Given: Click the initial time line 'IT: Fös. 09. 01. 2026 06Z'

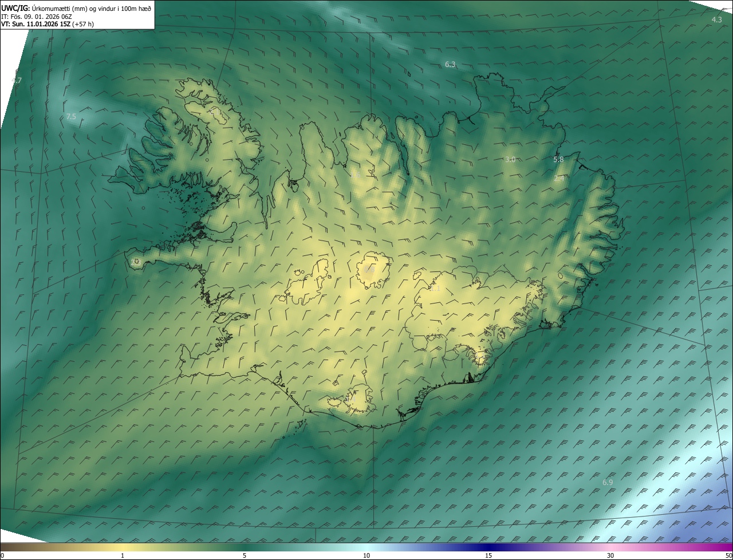Looking at the screenshot, I should click(x=37, y=17).
